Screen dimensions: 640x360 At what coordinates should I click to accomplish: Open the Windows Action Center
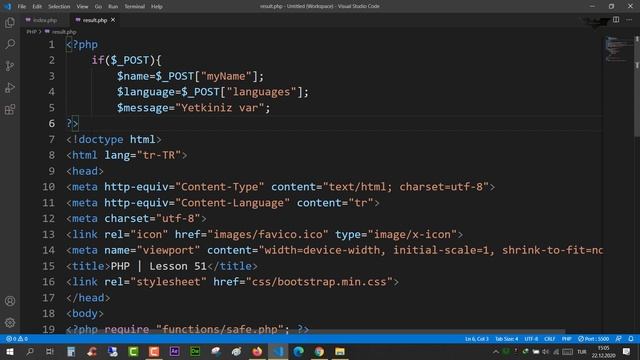(627, 351)
